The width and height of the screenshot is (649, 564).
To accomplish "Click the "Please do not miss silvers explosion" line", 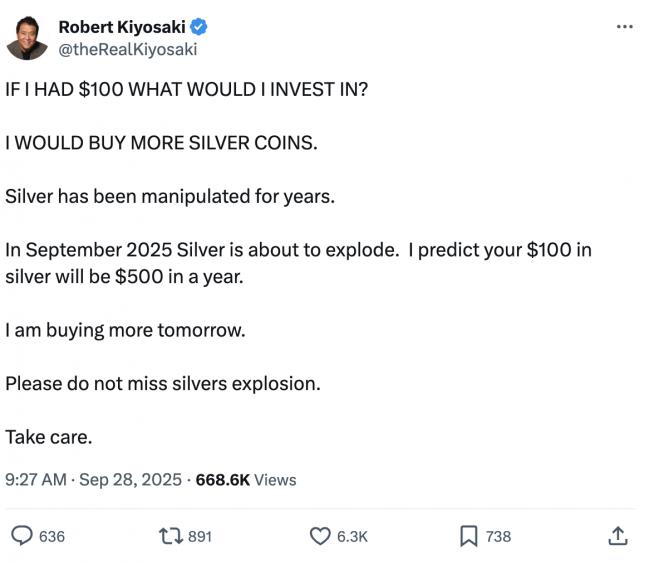I will 162,382.
